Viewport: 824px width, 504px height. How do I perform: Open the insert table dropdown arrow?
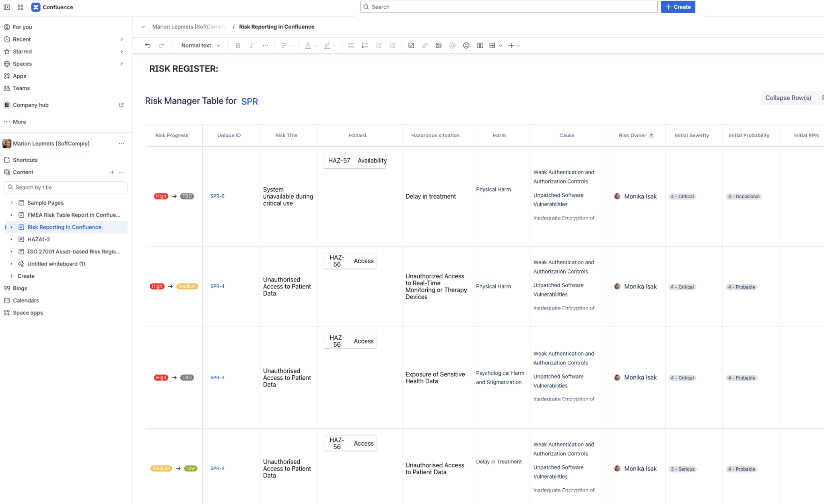(x=500, y=45)
